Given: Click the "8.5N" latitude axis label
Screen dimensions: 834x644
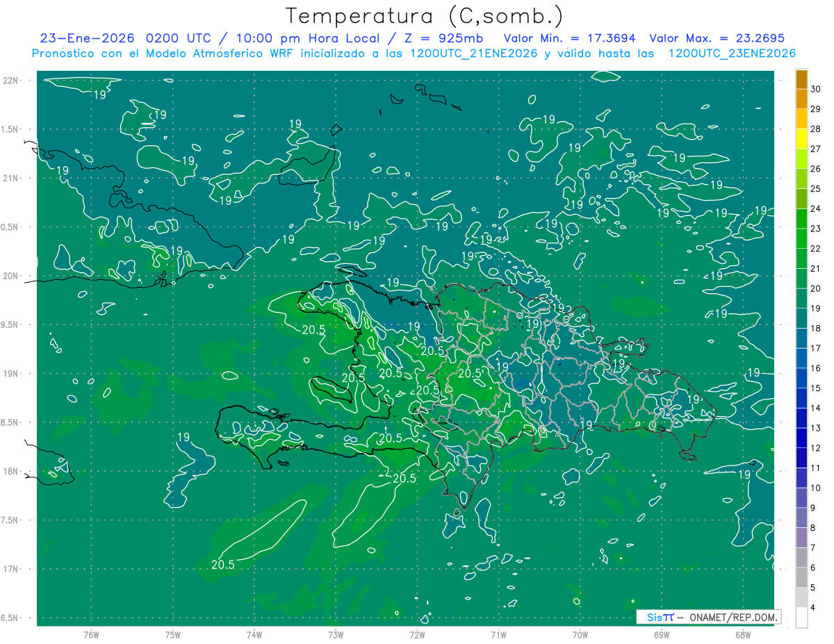Looking at the screenshot, I should pyautogui.click(x=10, y=422).
